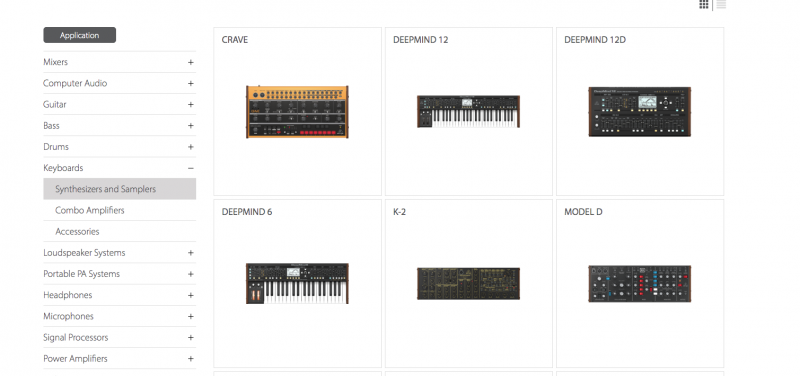Open the DEEPMIND 6 keyboard image
This screenshot has width=800, height=376.
pos(297,284)
